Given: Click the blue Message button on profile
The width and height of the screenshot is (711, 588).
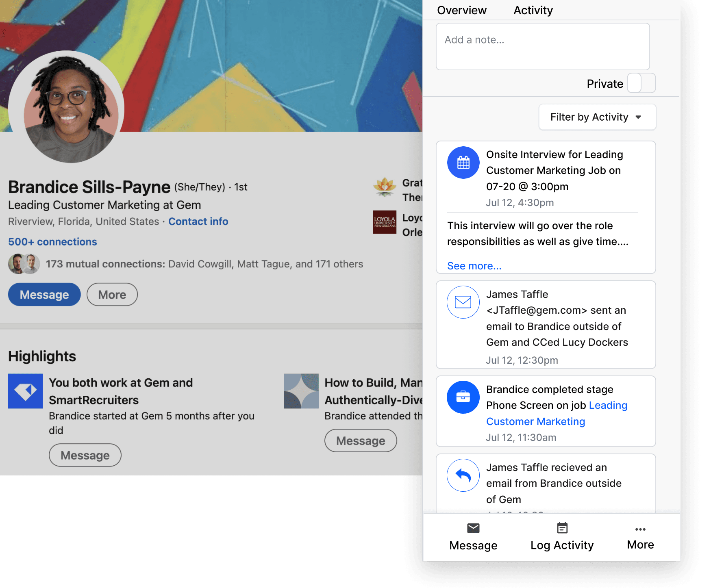Looking at the screenshot, I should click(44, 295).
